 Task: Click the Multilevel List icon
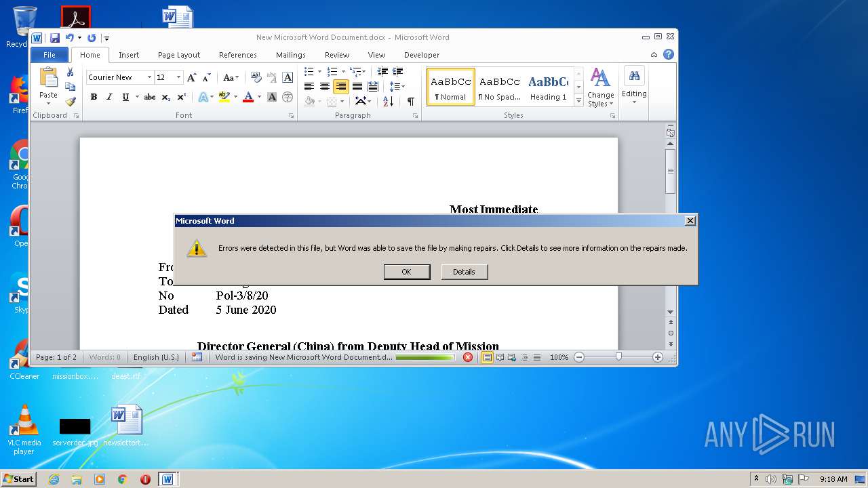[355, 72]
